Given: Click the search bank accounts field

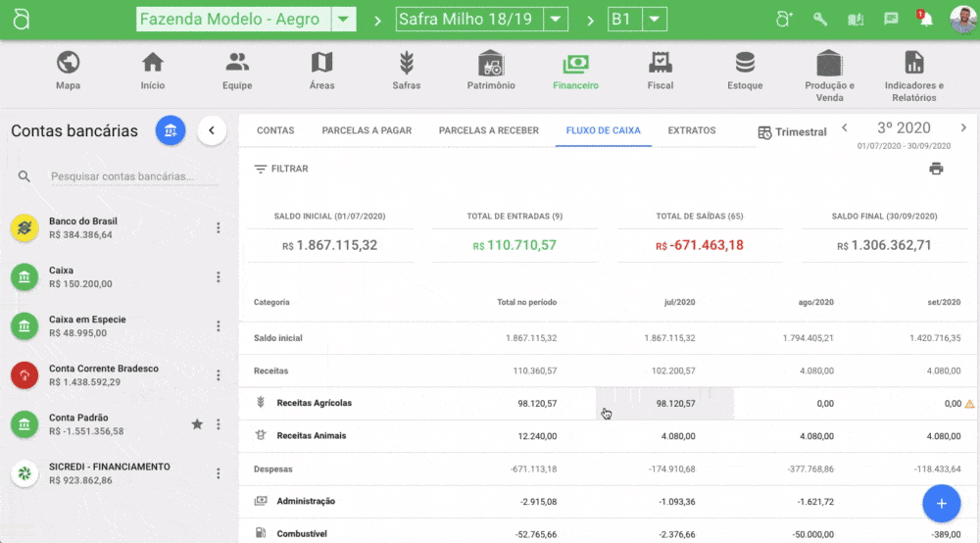Looking at the screenshot, I should coord(122,177).
